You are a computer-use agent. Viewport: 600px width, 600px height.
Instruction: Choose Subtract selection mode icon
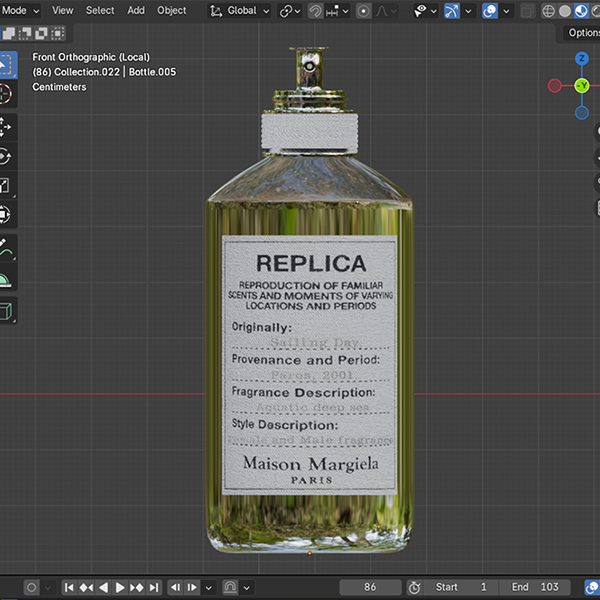point(25,33)
